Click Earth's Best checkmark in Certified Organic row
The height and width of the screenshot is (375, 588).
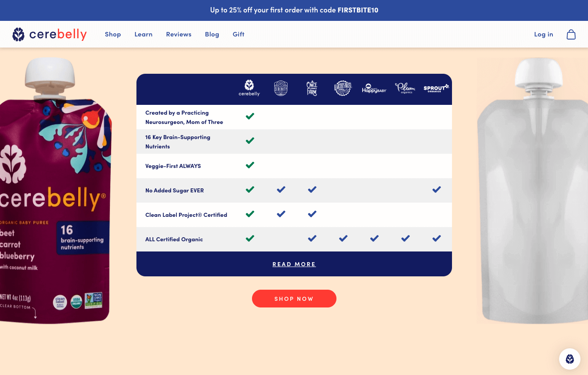(x=343, y=239)
